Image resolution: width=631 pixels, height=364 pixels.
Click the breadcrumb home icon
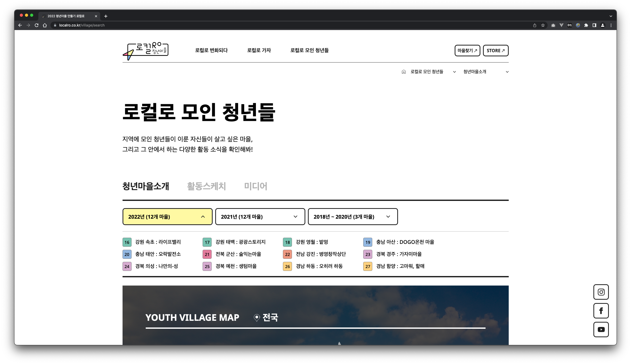coord(403,72)
